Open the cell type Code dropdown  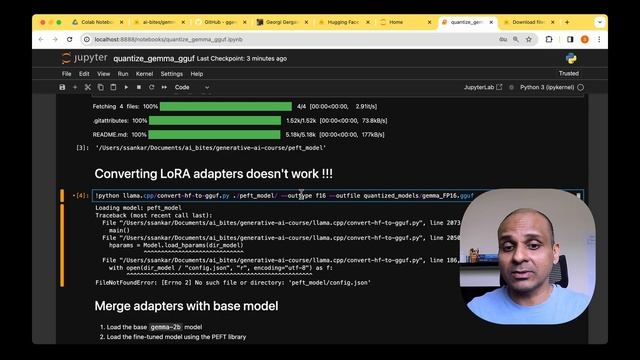point(192,87)
